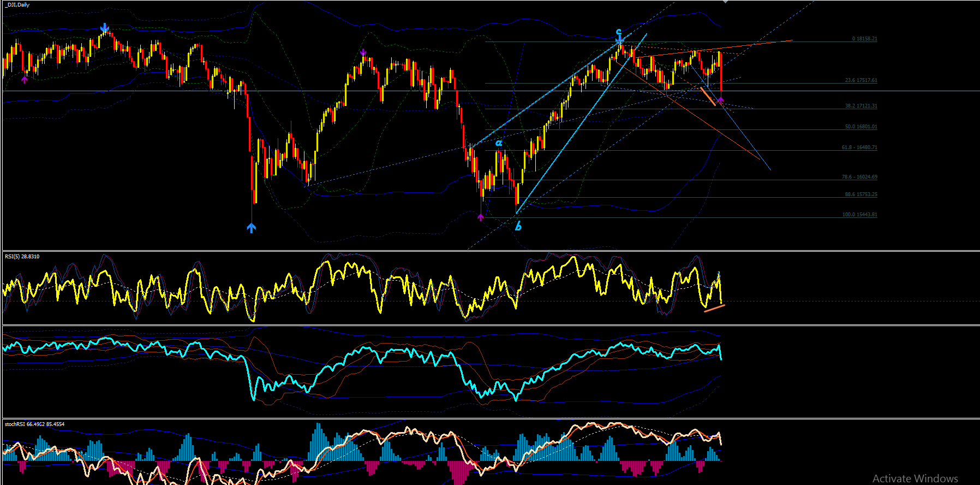Select the short thick orange line near the last candle
Image resolution: width=980 pixels, height=485 pixels.
pyautogui.click(x=708, y=96)
